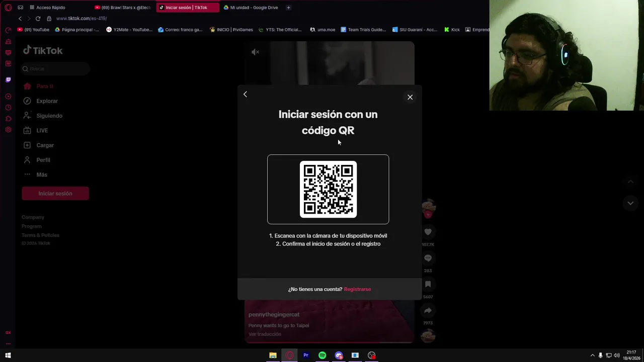
Task: Open OBS Studio from taskbar
Action: (x=372, y=355)
